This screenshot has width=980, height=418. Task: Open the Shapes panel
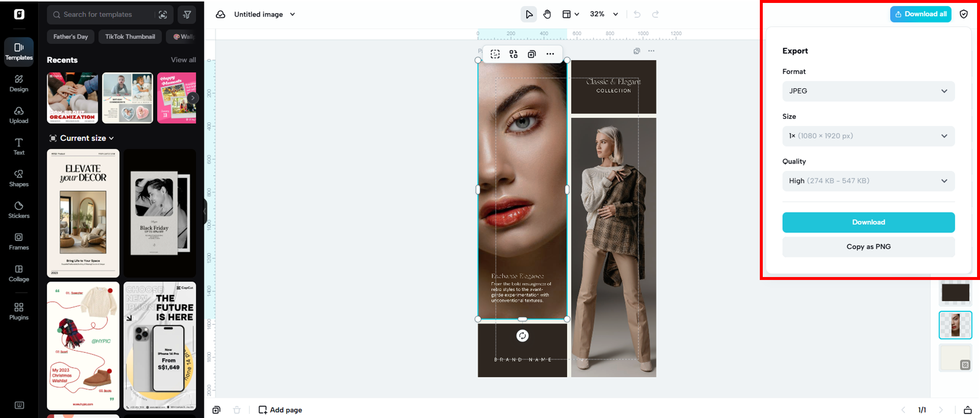19,179
